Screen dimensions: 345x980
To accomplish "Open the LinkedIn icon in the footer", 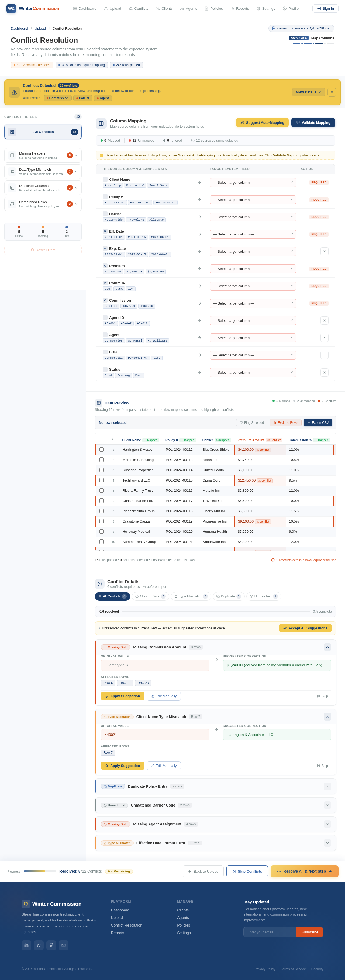I will (26, 945).
